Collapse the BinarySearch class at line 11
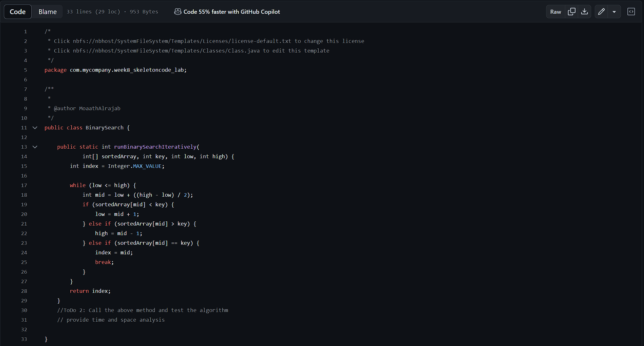Screen dimensions: 644x346 35,128
